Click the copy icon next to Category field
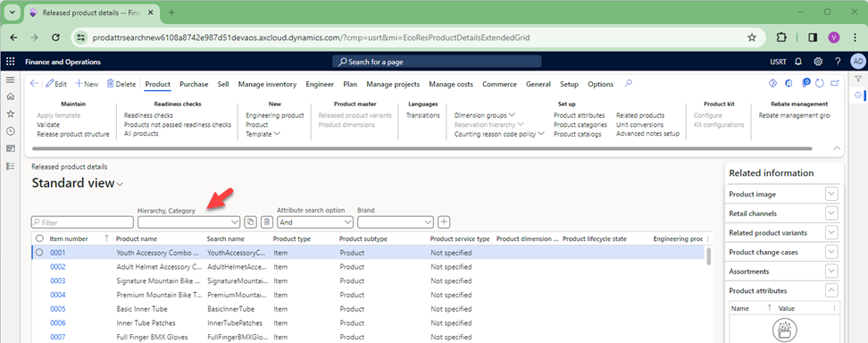The height and width of the screenshot is (343, 868). pyautogui.click(x=250, y=222)
